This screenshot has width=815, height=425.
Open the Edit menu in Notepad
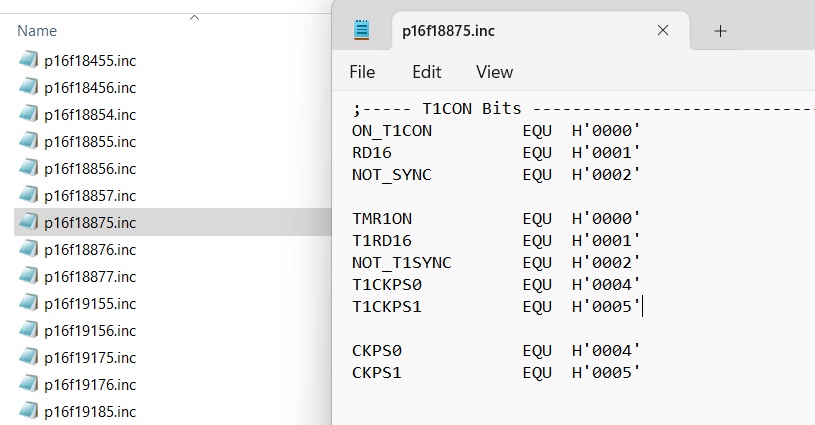click(427, 72)
